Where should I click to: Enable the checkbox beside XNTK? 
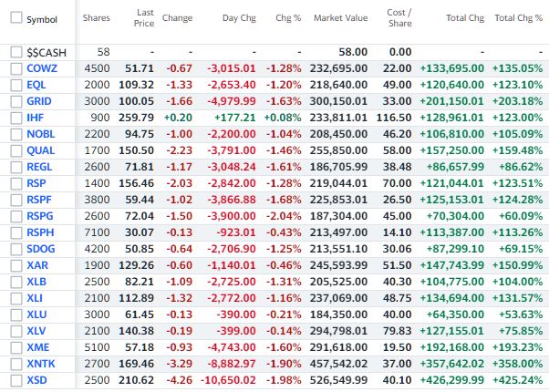16,363
